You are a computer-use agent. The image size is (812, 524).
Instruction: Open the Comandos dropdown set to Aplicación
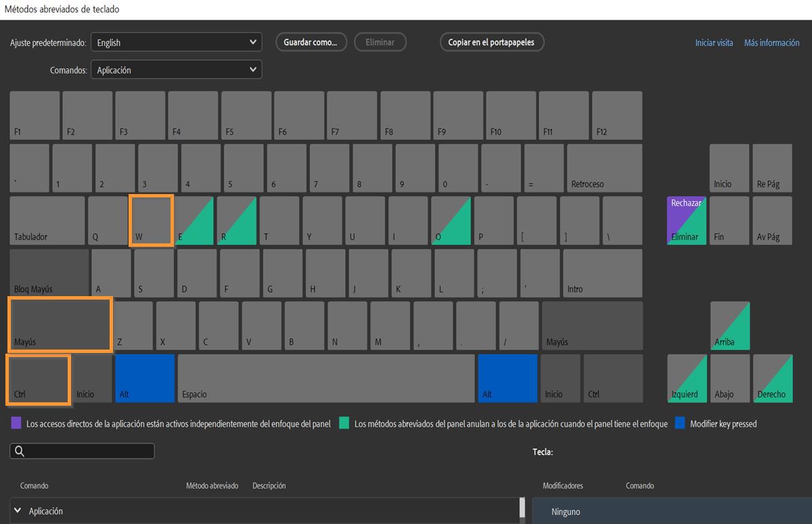(176, 70)
